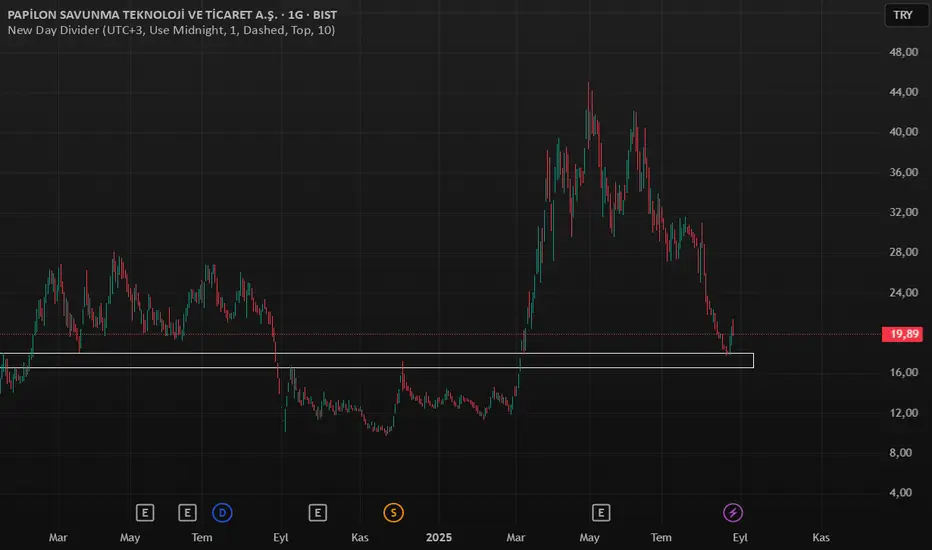Click the Kas label at the far right of time axis

(821, 538)
